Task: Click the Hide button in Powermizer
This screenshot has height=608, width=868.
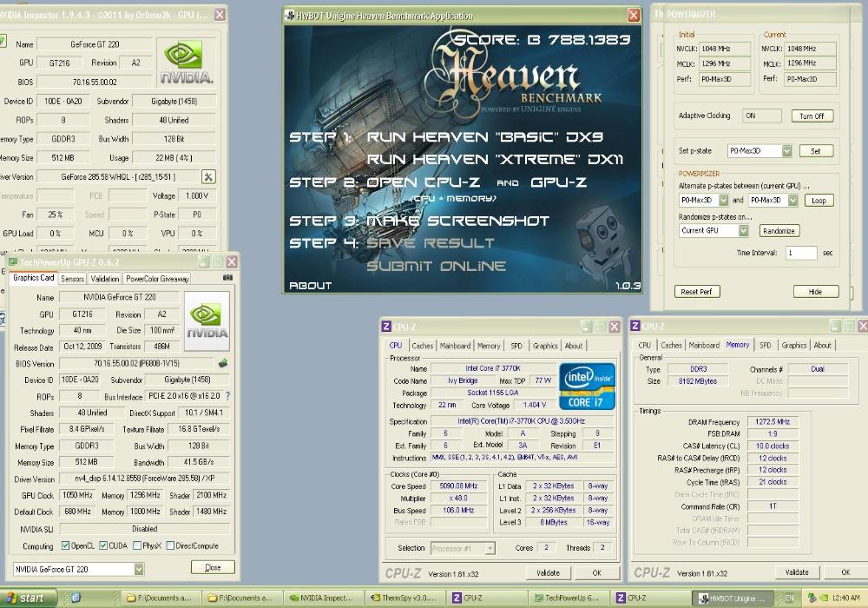Action: [815, 292]
